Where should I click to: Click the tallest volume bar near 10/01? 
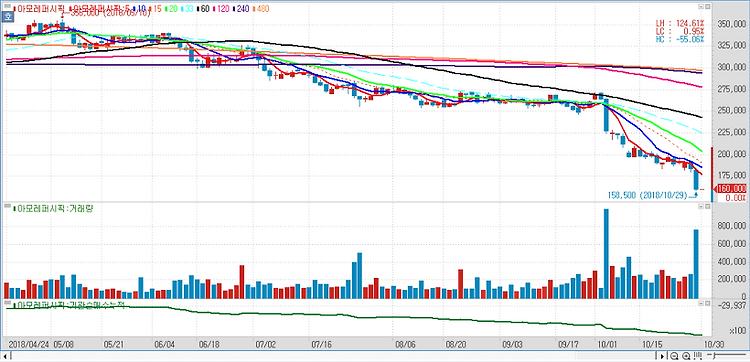coord(606,254)
